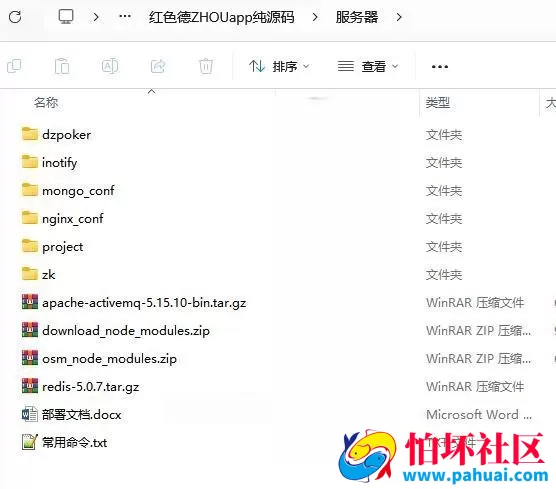Select the inotify folder icon
Screen dimensions: 556x489
click(x=30, y=162)
